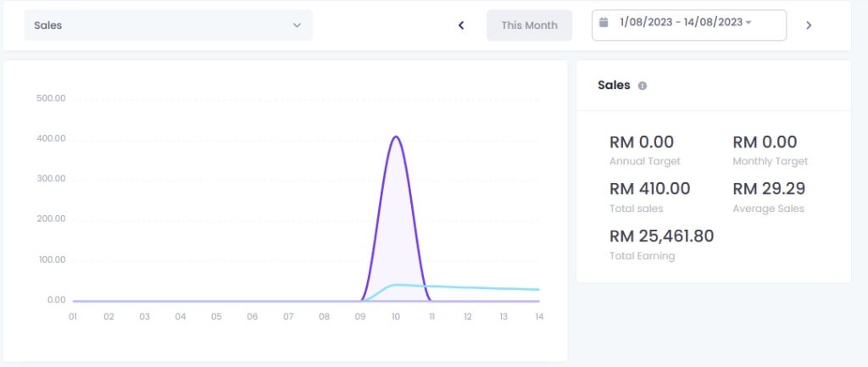Select the RM 25,461.80 Total Earning figure
The image size is (868, 367).
tap(661, 236)
